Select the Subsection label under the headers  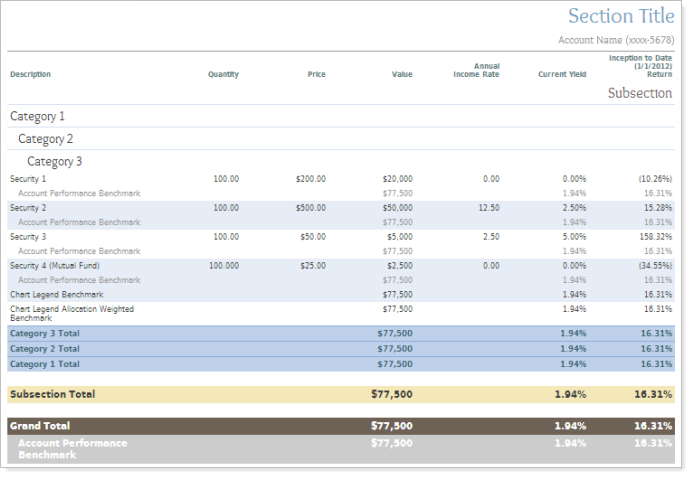tap(640, 93)
